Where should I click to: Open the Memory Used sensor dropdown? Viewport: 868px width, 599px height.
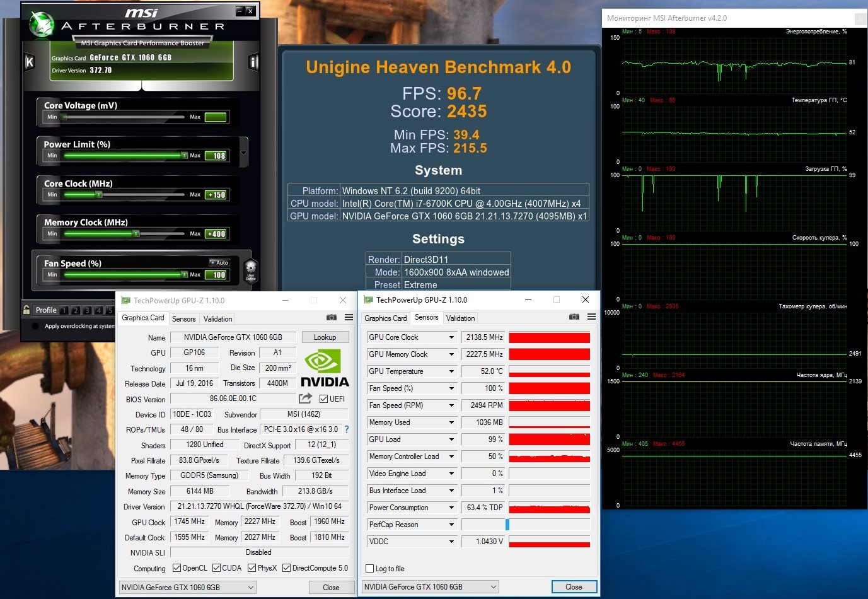tap(451, 422)
